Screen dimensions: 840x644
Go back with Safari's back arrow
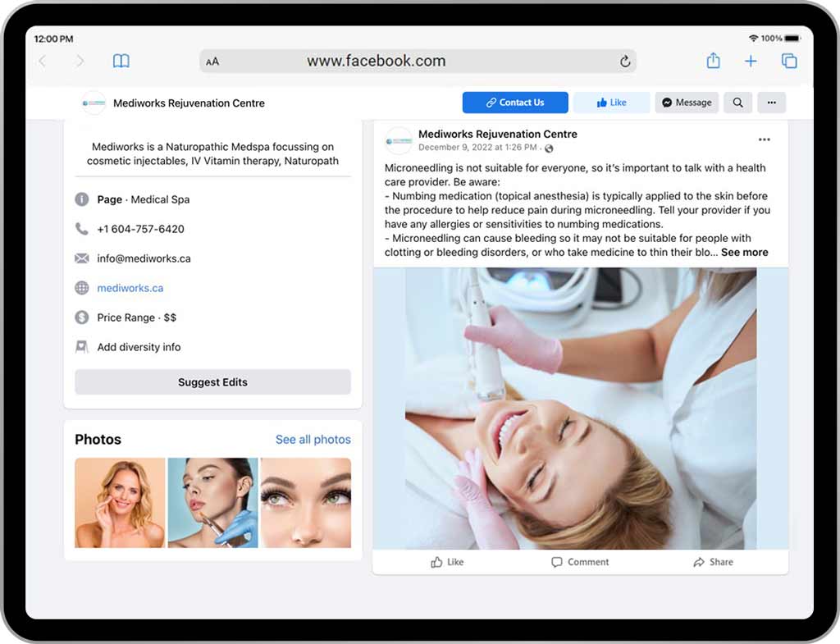(x=43, y=61)
